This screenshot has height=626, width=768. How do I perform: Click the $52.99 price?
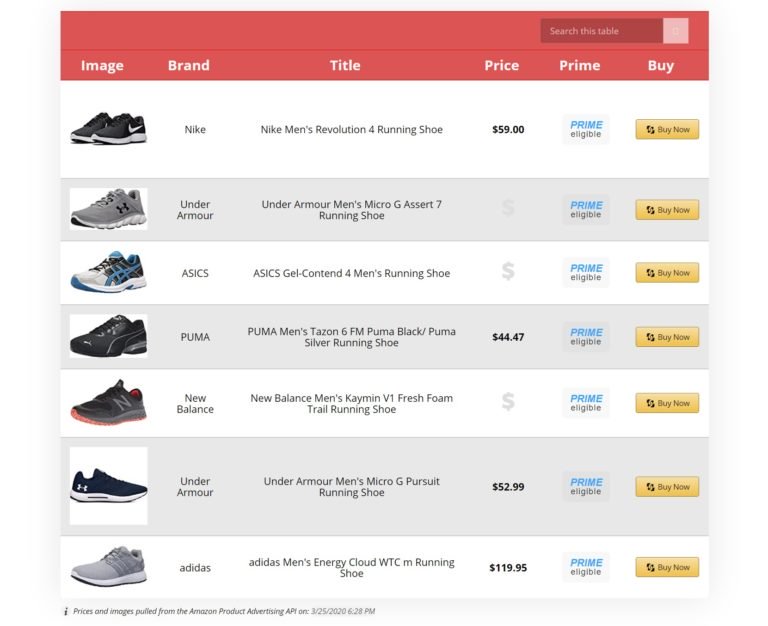coord(508,487)
